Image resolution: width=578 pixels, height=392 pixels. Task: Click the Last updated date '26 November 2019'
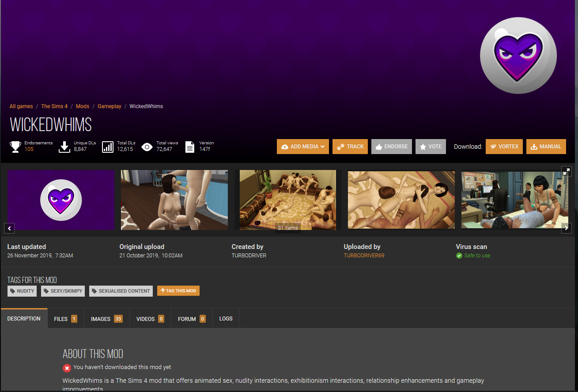pos(30,256)
